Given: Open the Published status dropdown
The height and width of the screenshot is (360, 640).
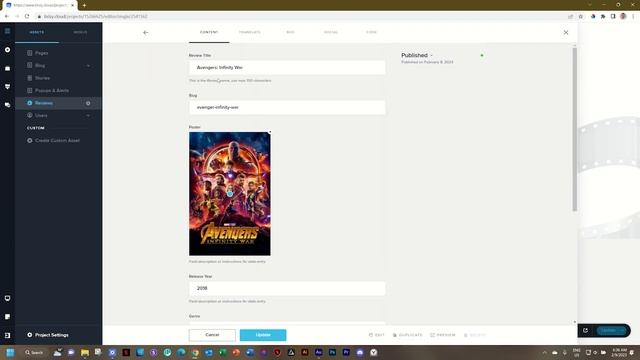Looking at the screenshot, I should click(417, 55).
